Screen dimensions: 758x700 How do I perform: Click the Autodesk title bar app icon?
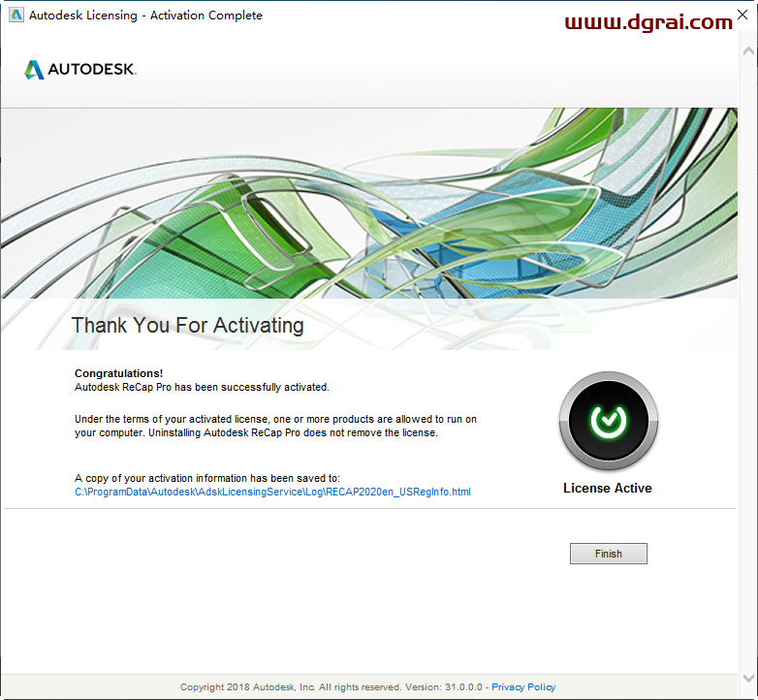pos(16,15)
